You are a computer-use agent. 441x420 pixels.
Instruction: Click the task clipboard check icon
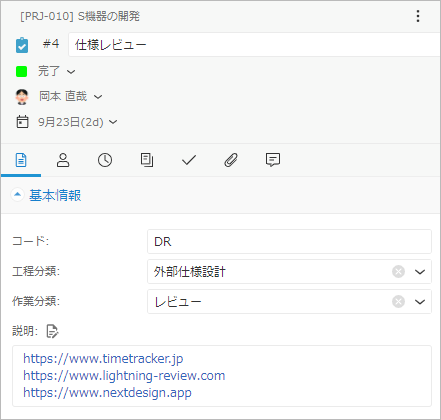[22, 45]
